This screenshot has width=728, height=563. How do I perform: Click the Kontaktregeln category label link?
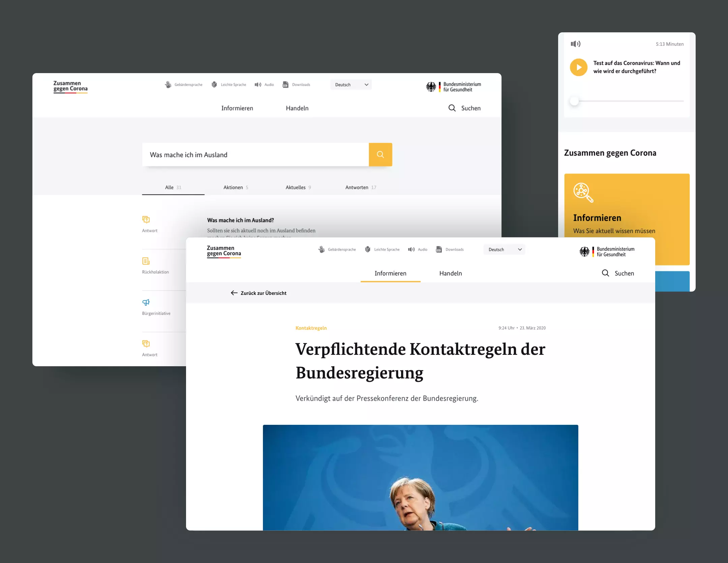coord(311,328)
